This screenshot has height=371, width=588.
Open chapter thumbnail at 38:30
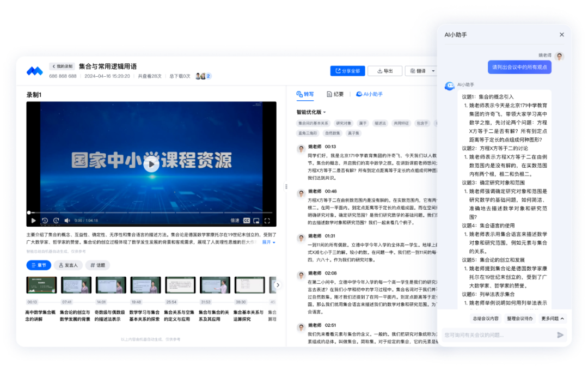click(x=250, y=285)
